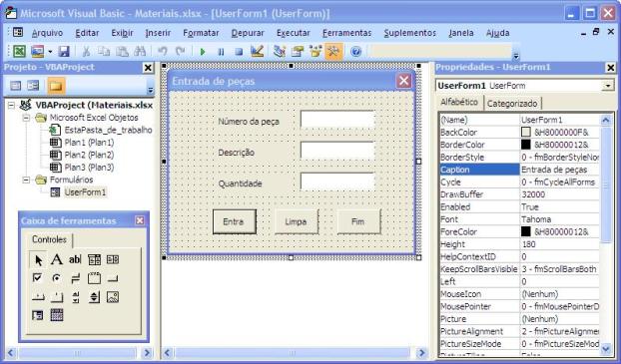The width and height of the screenshot is (621, 364).
Task: Select the ScrollBar control tool
Action: pyautogui.click(x=75, y=297)
